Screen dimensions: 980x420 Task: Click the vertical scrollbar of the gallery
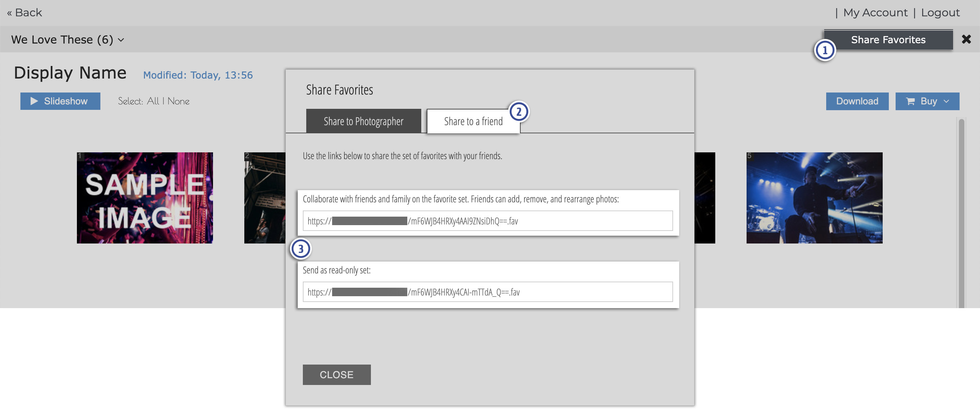click(x=961, y=213)
